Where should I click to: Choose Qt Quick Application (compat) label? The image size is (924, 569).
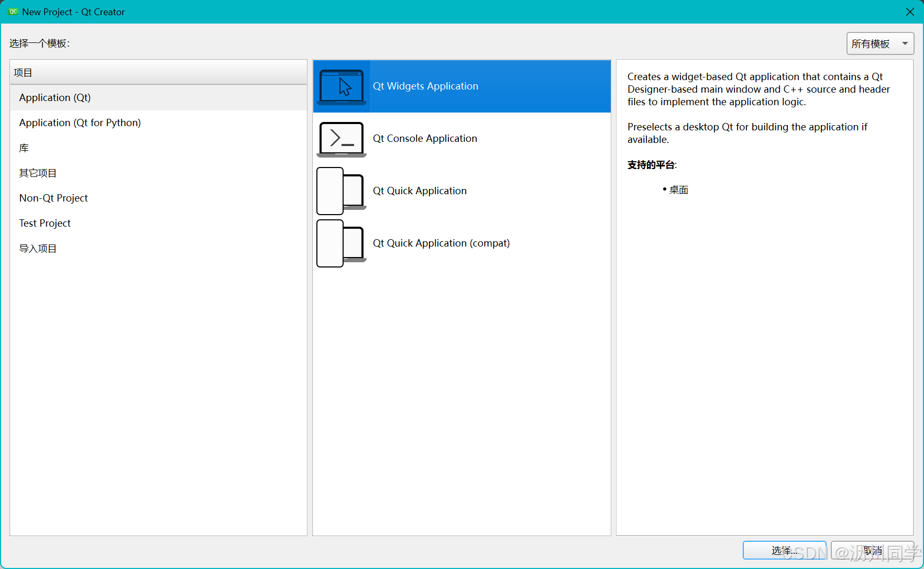pos(441,243)
